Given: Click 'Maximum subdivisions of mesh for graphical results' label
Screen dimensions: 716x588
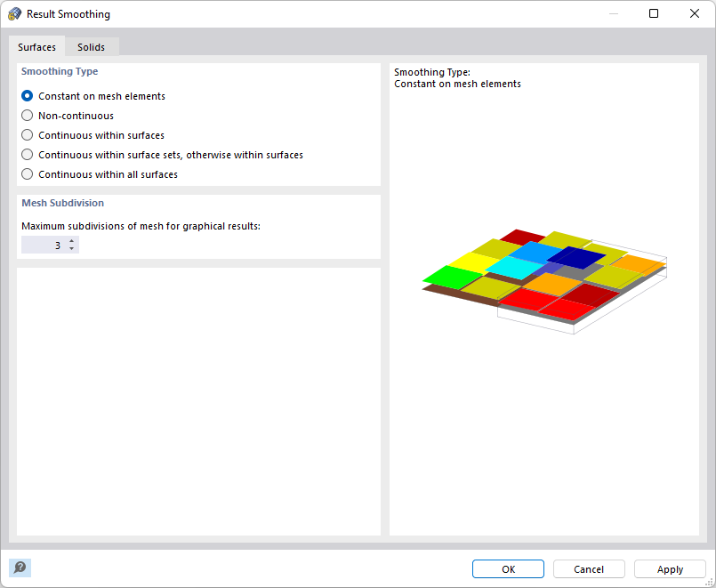Looking at the screenshot, I should 141,226.
